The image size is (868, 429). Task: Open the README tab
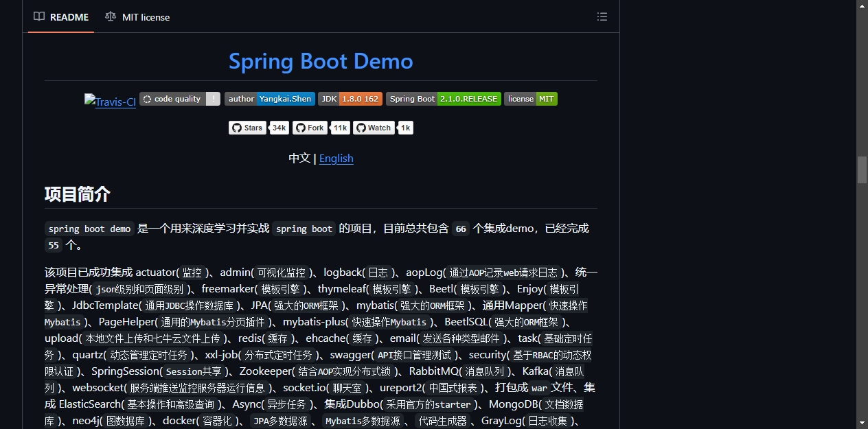pos(61,16)
